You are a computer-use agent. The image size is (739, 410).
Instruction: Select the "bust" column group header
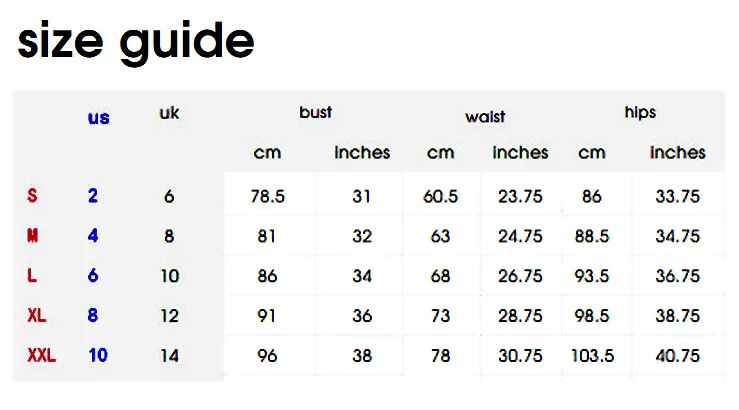pyautogui.click(x=315, y=112)
